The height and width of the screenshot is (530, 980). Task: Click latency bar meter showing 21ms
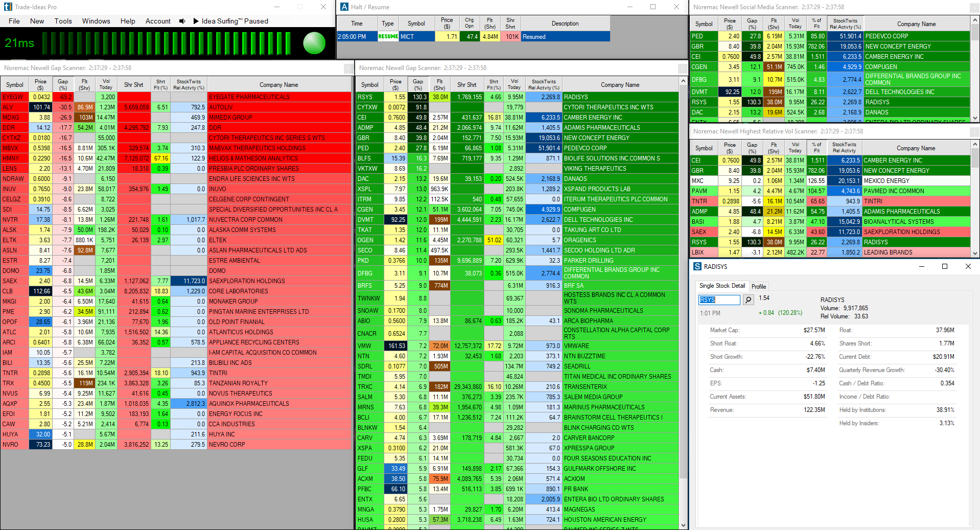(x=167, y=43)
